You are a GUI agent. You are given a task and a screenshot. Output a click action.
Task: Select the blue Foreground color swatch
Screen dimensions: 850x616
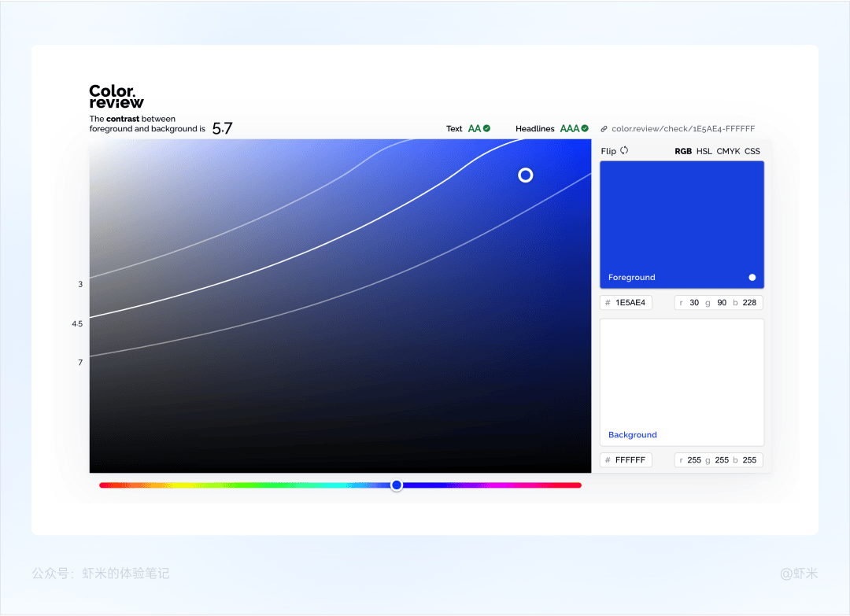pos(682,224)
